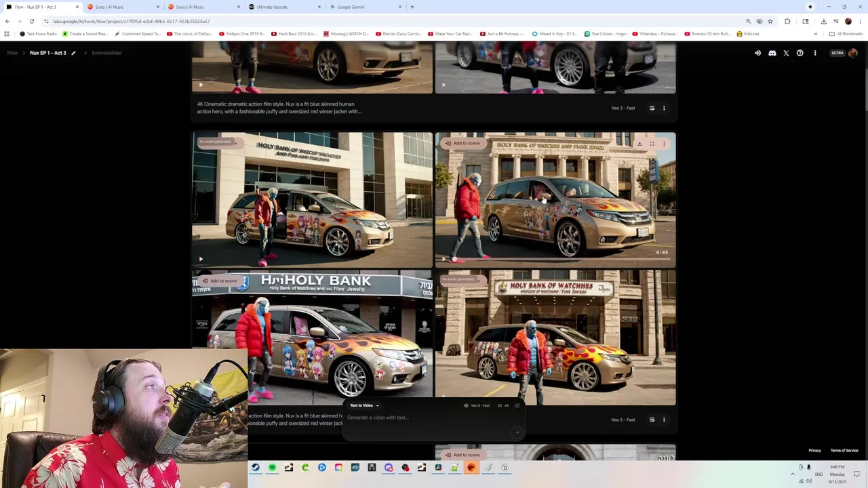Click upper Veo 3 - Fast label

pos(623,108)
